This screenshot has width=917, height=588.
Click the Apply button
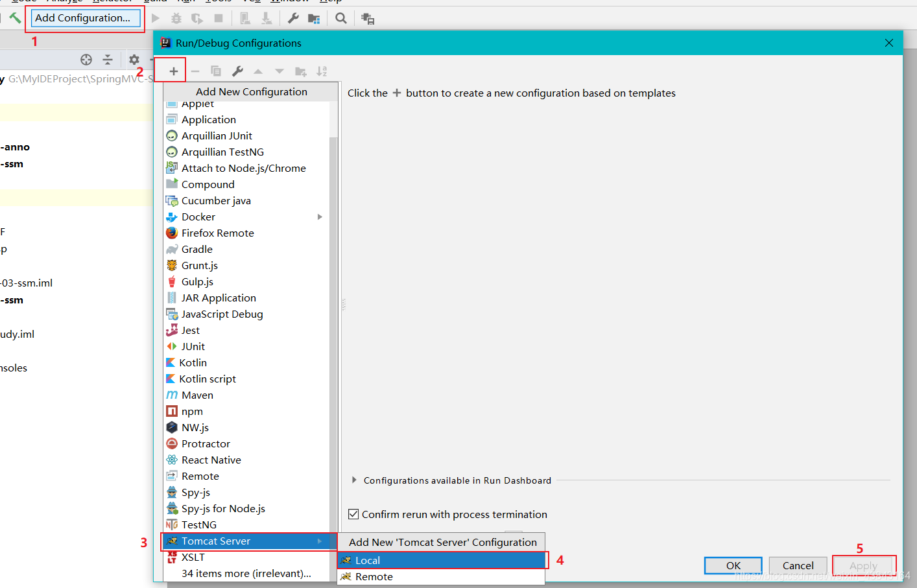[x=863, y=565]
